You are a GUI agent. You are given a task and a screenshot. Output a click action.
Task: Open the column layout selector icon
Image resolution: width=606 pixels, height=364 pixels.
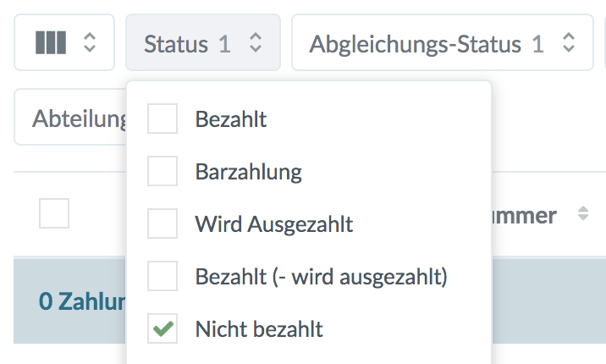tap(51, 42)
